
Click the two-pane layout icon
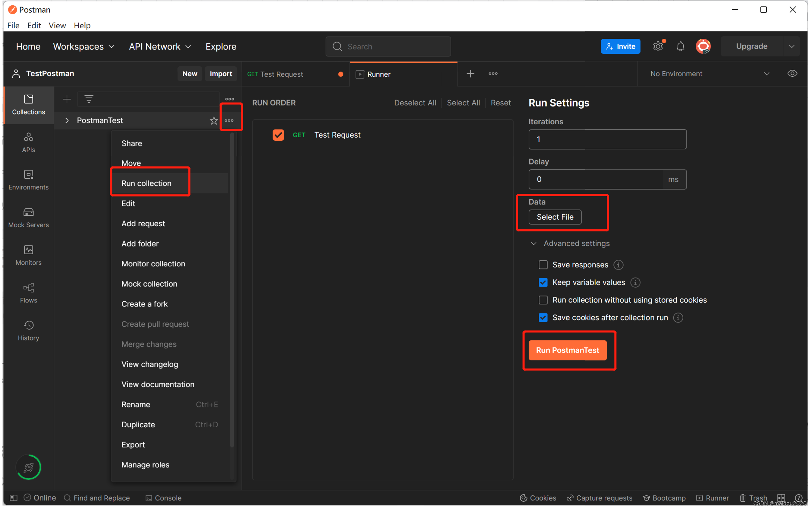click(x=781, y=498)
